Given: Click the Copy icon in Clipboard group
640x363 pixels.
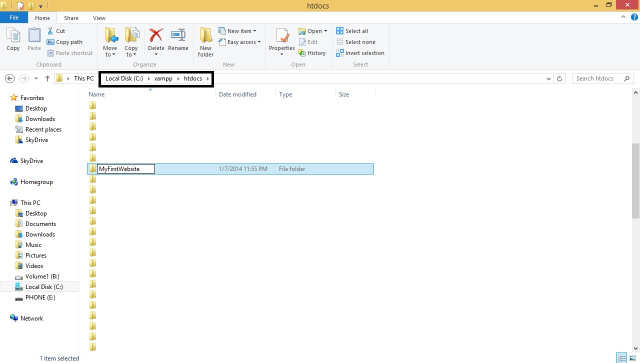Looking at the screenshot, I should pos(13,39).
